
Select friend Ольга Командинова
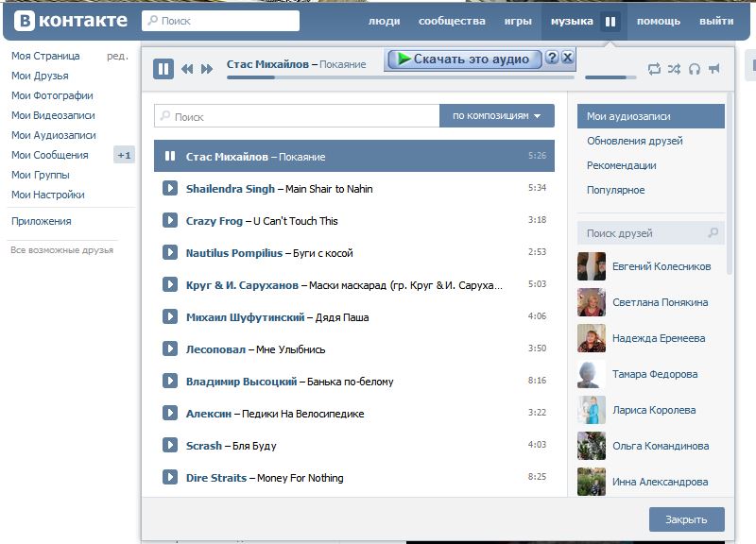[x=661, y=446]
